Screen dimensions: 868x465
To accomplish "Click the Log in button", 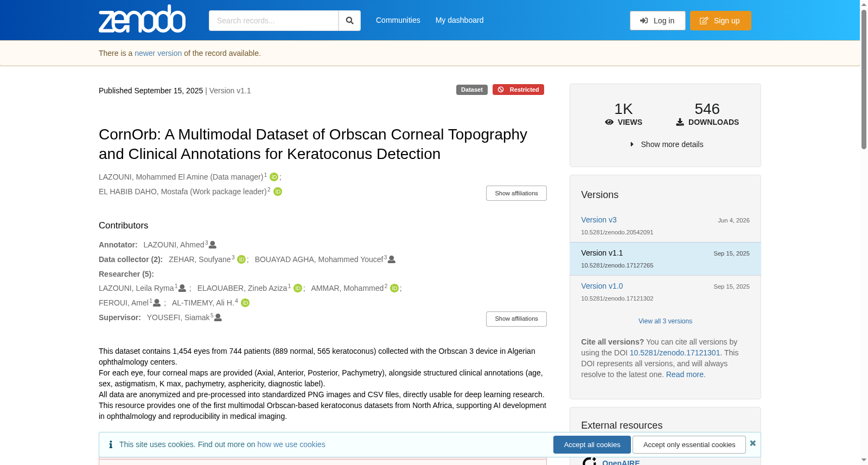I will click(x=658, y=21).
